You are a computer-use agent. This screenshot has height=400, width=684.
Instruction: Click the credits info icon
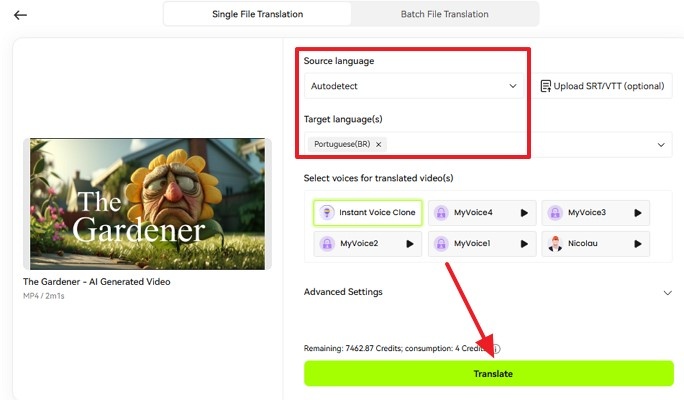(496, 349)
